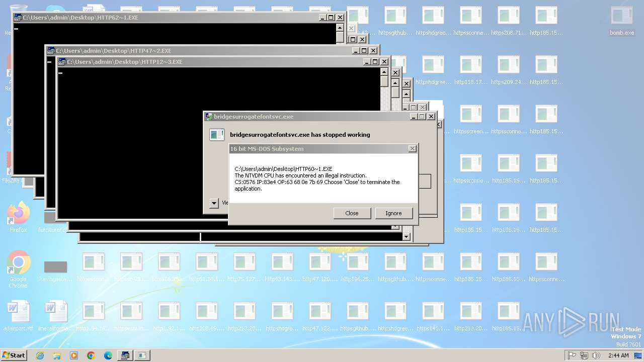
Task: Click the 2:44 AM taskbar clock
Action: (618, 355)
